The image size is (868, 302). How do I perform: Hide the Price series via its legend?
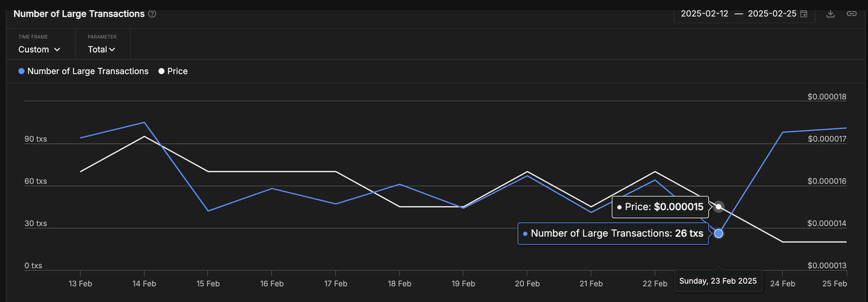coord(173,71)
